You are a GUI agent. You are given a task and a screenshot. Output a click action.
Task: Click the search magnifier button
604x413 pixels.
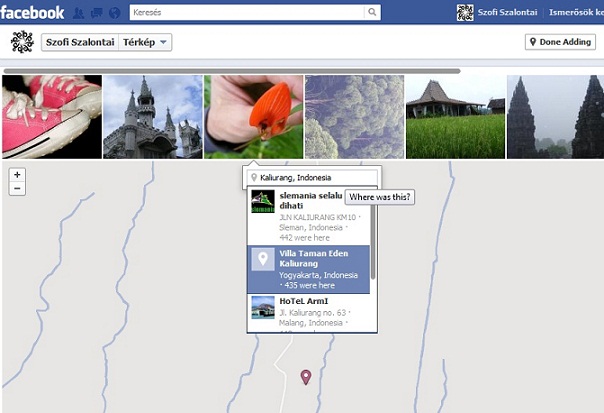pyautogui.click(x=372, y=12)
